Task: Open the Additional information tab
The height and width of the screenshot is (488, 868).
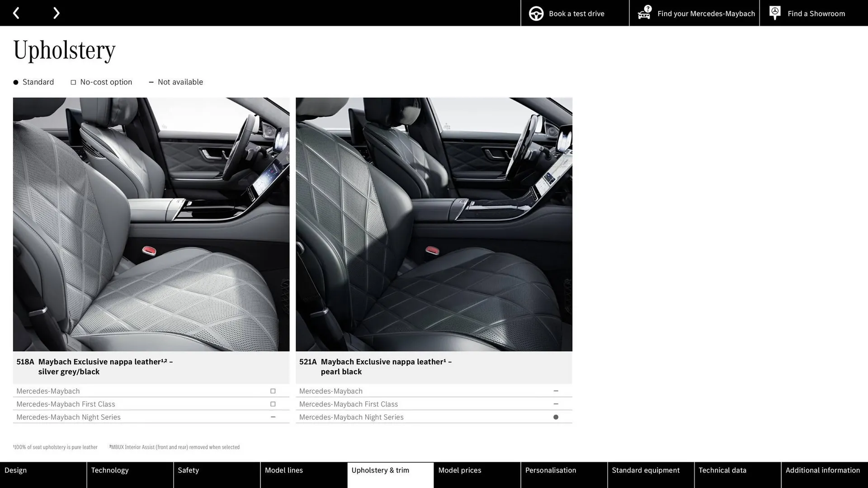Action: (825, 475)
